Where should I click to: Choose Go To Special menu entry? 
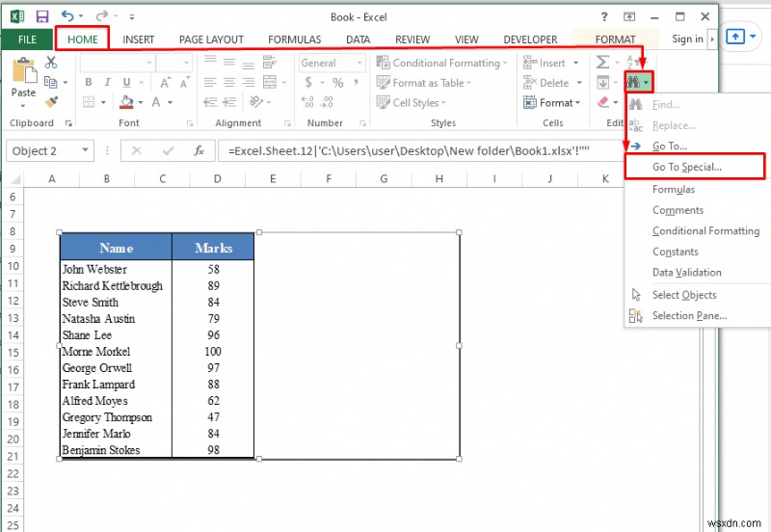tap(695, 167)
